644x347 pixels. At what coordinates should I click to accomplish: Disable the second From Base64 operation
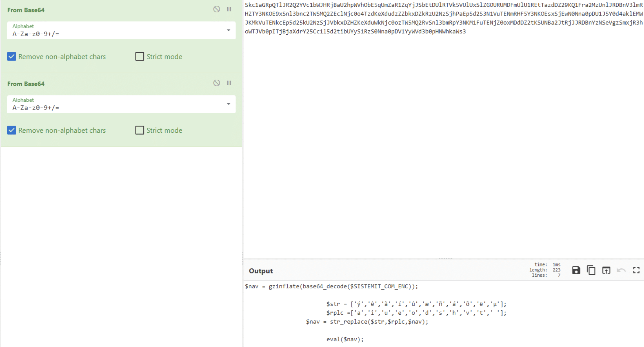(x=216, y=83)
